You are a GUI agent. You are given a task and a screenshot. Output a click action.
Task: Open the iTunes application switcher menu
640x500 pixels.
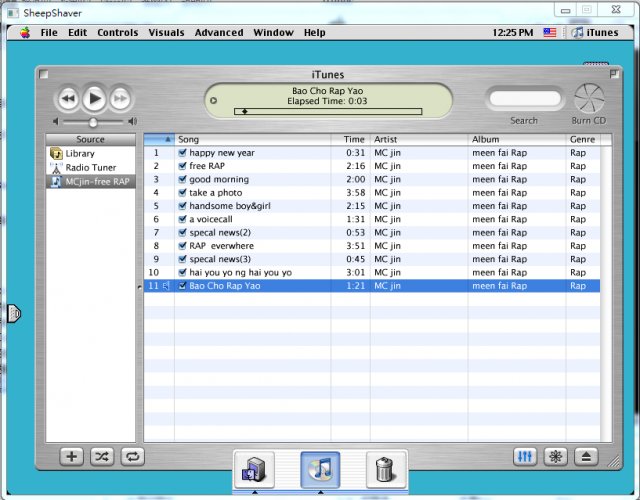coord(595,33)
